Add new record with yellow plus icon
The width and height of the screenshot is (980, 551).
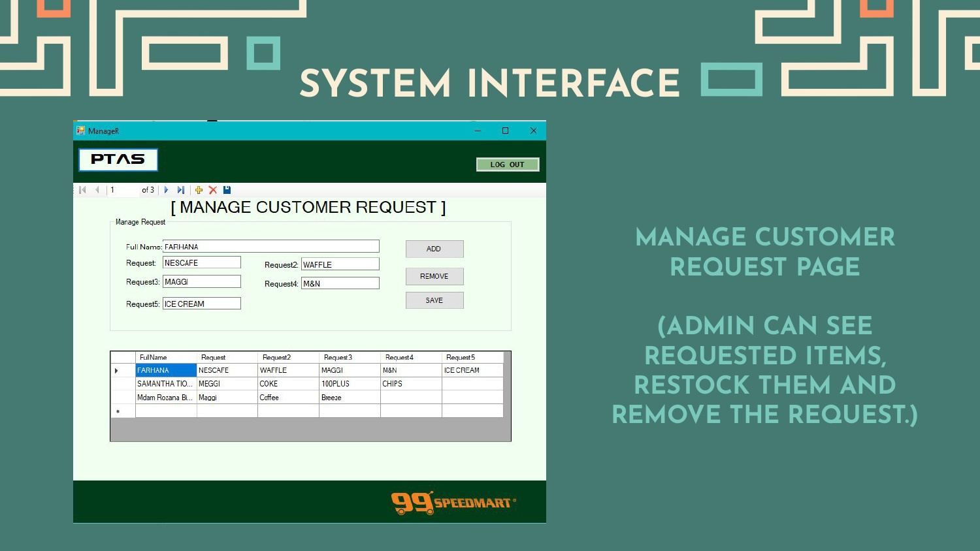(199, 190)
